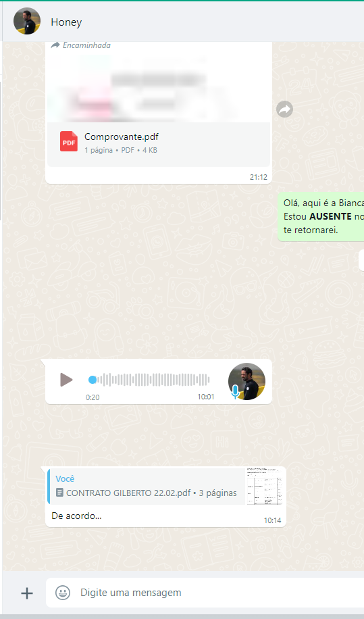Open the emoji picker
The height and width of the screenshot is (619, 364).
63,593
